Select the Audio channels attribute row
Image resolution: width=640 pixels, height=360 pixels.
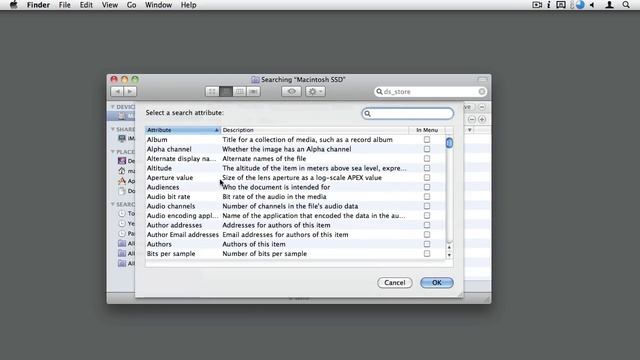pyautogui.click(x=295, y=206)
